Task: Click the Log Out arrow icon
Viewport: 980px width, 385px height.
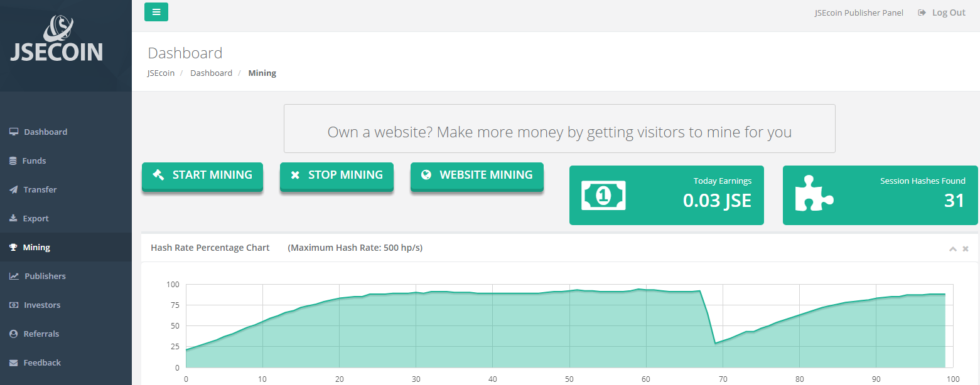Action: [x=922, y=13]
